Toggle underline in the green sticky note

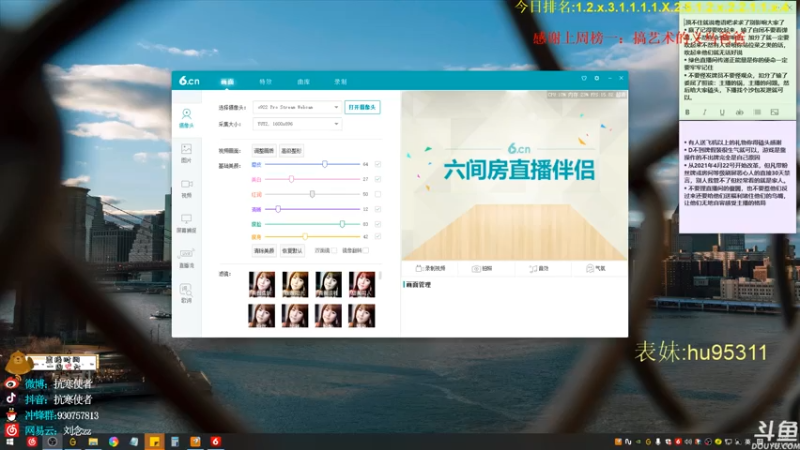point(722,112)
